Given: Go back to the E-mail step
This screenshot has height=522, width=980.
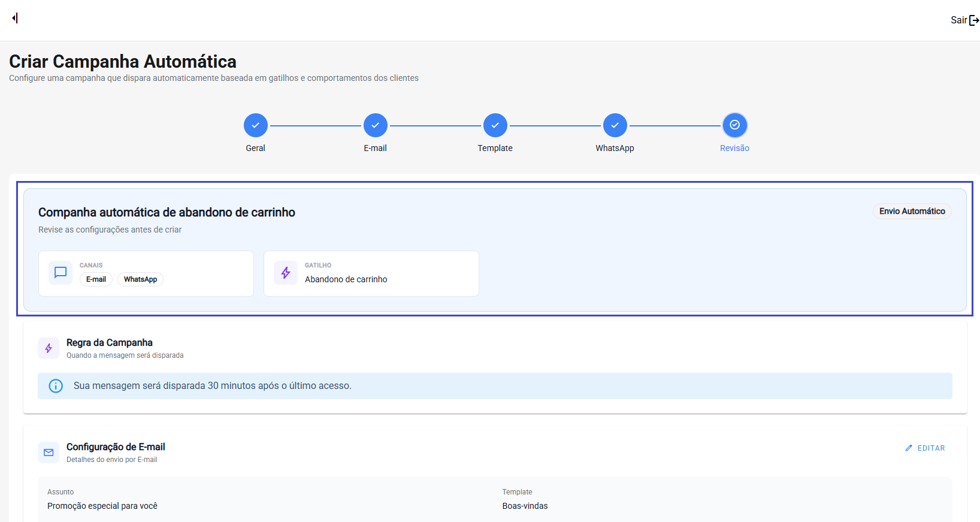Looking at the screenshot, I should click(x=376, y=125).
